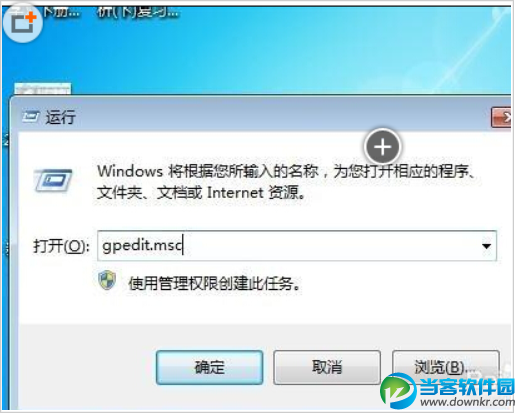Screen dimensions: 516x416
Task: Click inside the gpedit.msc text field
Action: (297, 246)
